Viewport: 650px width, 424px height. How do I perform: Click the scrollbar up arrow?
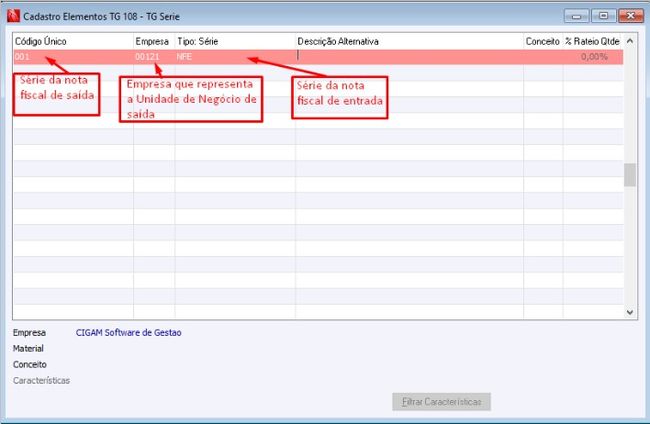pos(630,41)
